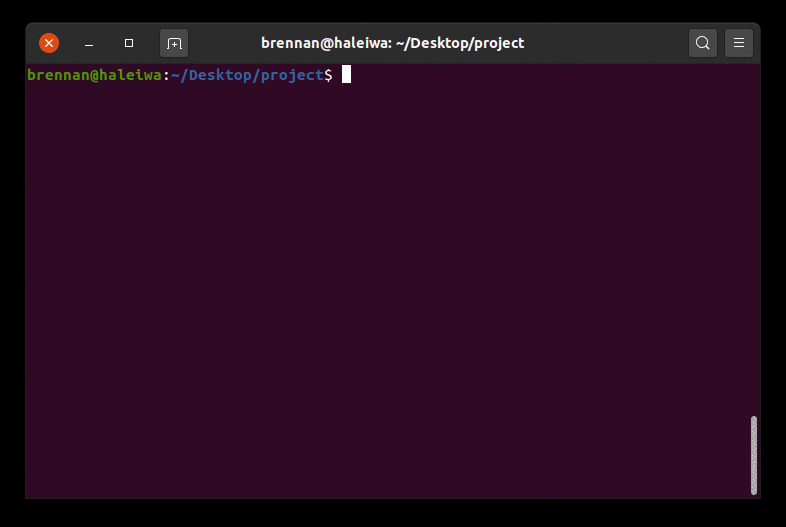Screen dimensions: 786x527
Task: Click the scrollbar track above the thumb
Action: [x=753, y=240]
